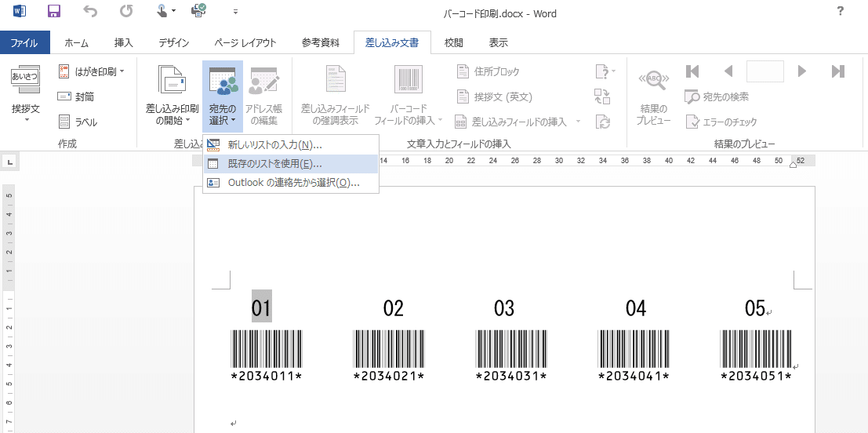Create an envelope with 封筒

(x=76, y=97)
